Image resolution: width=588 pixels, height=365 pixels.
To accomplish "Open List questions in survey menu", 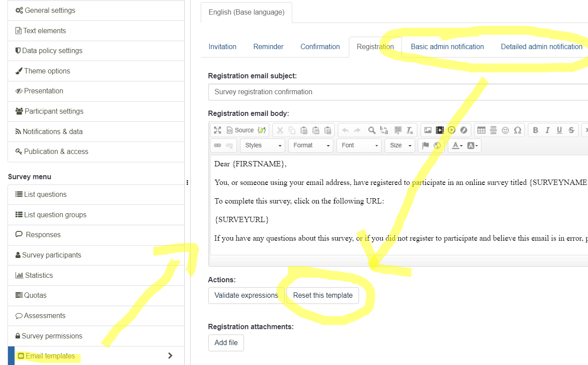I will coord(96,194).
